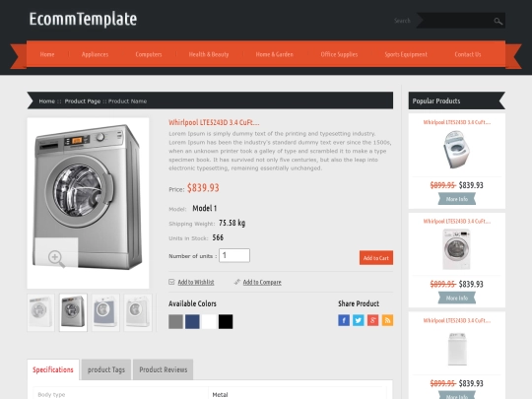Click the search magnifier icon
Image resolution: width=532 pixels, height=399 pixels.
click(498, 21)
